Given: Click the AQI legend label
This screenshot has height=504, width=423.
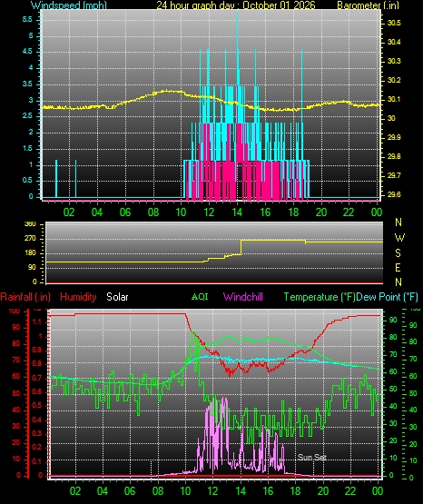Looking at the screenshot, I should (200, 297).
